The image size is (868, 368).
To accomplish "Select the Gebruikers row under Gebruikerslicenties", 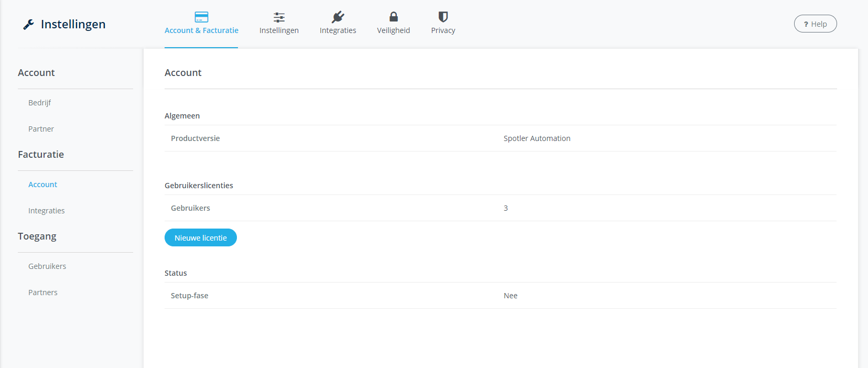I will pyautogui.click(x=190, y=208).
